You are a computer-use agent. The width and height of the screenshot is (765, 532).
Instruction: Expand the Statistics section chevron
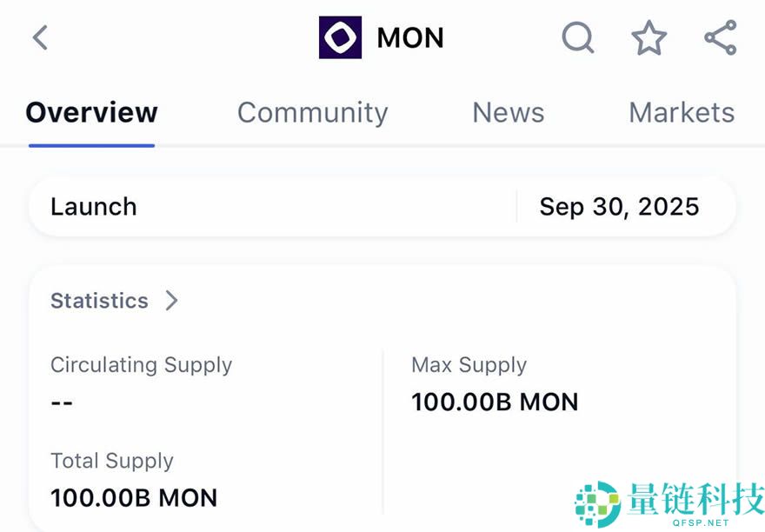click(x=171, y=301)
